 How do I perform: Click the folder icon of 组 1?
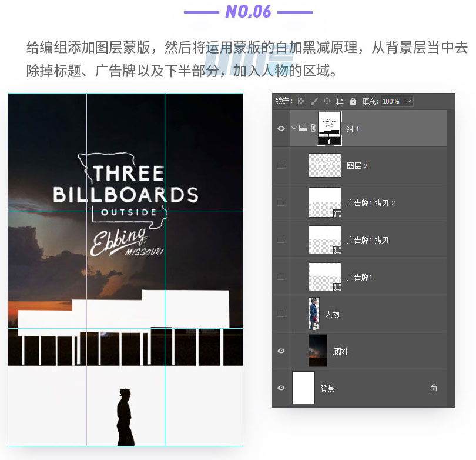[303, 128]
